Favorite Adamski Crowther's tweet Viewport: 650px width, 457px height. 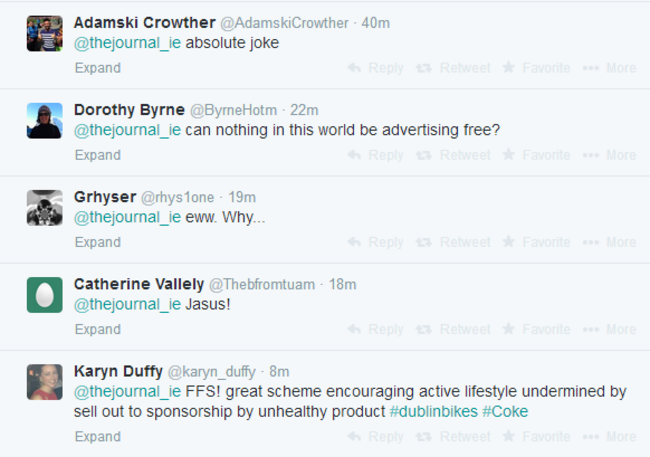[x=536, y=68]
